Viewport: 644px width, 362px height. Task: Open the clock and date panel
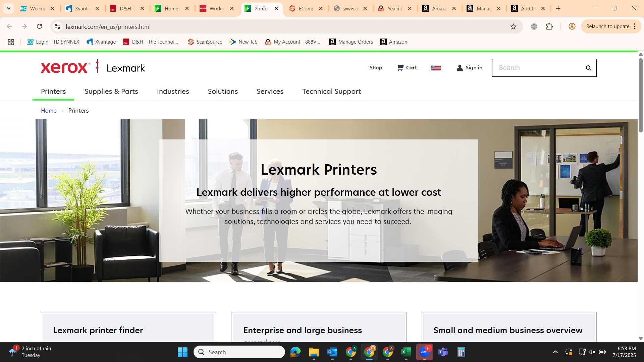pyautogui.click(x=624, y=352)
